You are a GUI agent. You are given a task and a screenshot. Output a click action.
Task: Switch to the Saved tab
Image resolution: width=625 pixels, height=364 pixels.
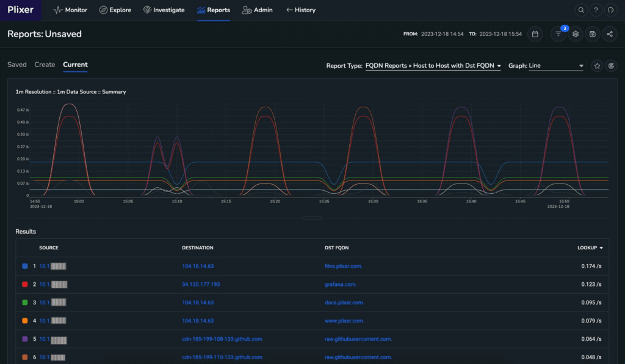tap(17, 65)
